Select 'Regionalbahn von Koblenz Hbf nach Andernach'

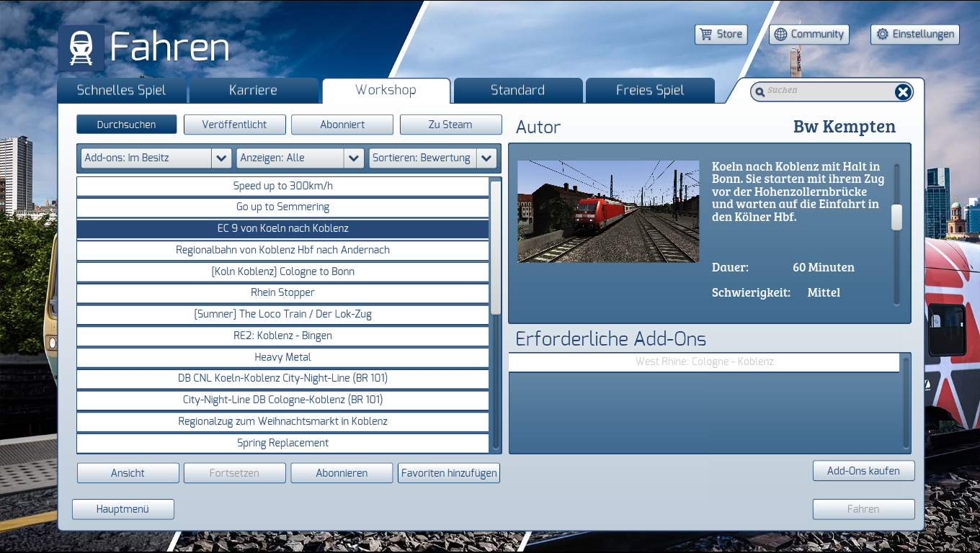[282, 251]
